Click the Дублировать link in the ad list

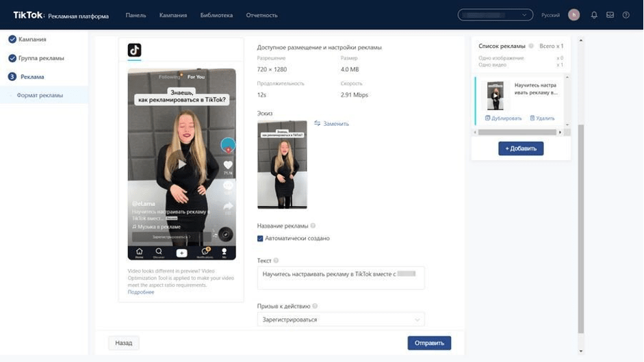coord(504,118)
